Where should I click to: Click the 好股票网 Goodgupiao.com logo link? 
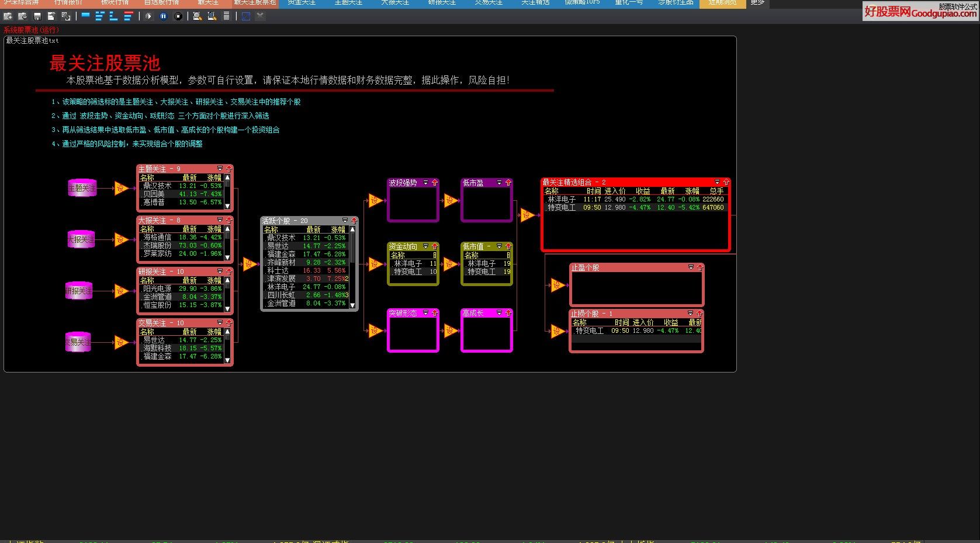pos(920,11)
